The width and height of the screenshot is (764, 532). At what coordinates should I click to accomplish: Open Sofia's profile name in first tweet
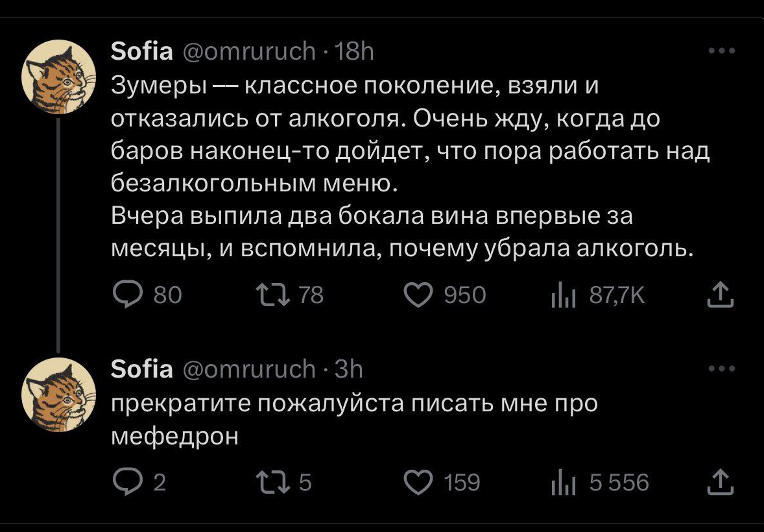click(142, 51)
